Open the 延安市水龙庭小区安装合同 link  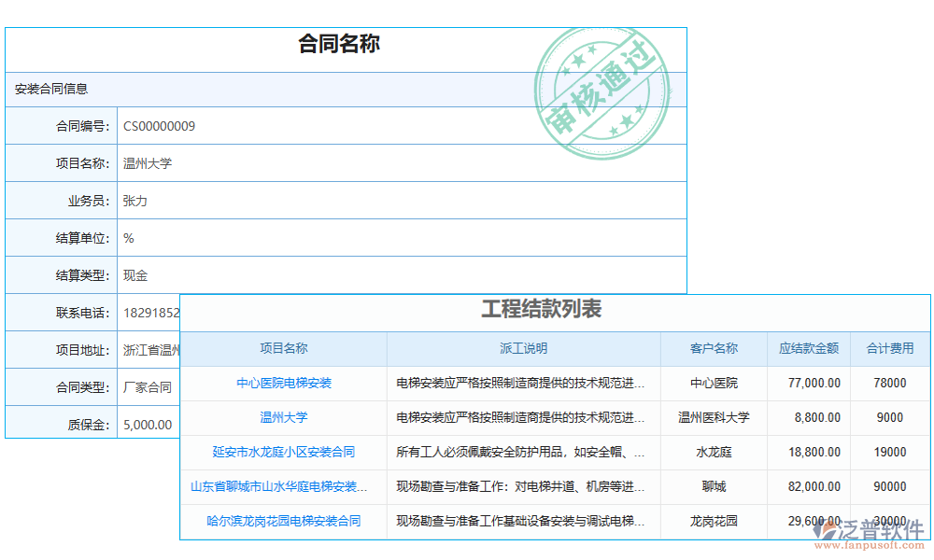[283, 452]
